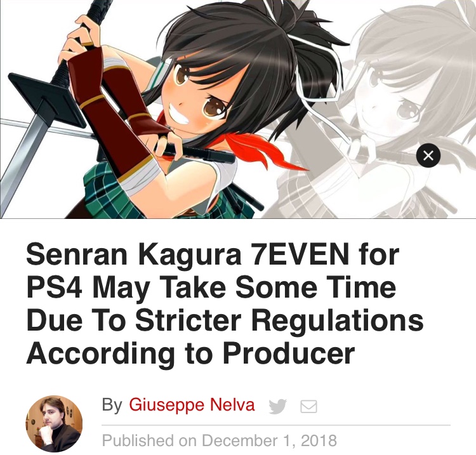Image resolution: width=476 pixels, height=455 pixels.
Task: Click the envelope email icon beside author
Action: [x=308, y=406]
